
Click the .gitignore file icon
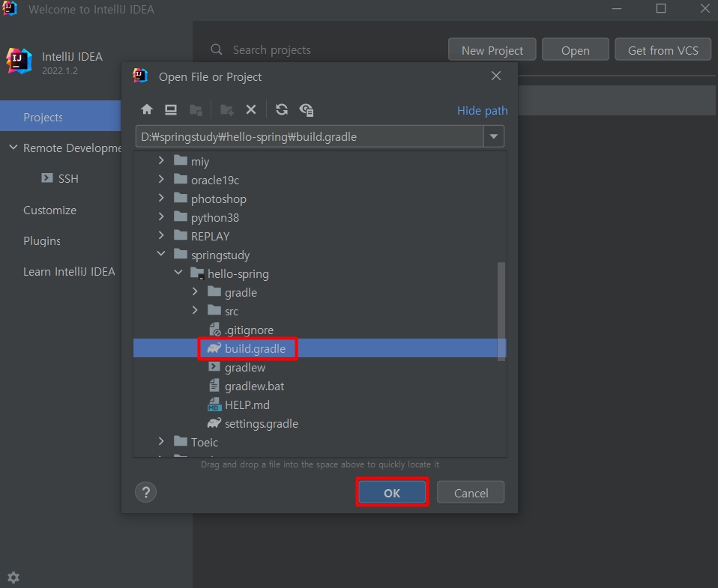(x=214, y=330)
